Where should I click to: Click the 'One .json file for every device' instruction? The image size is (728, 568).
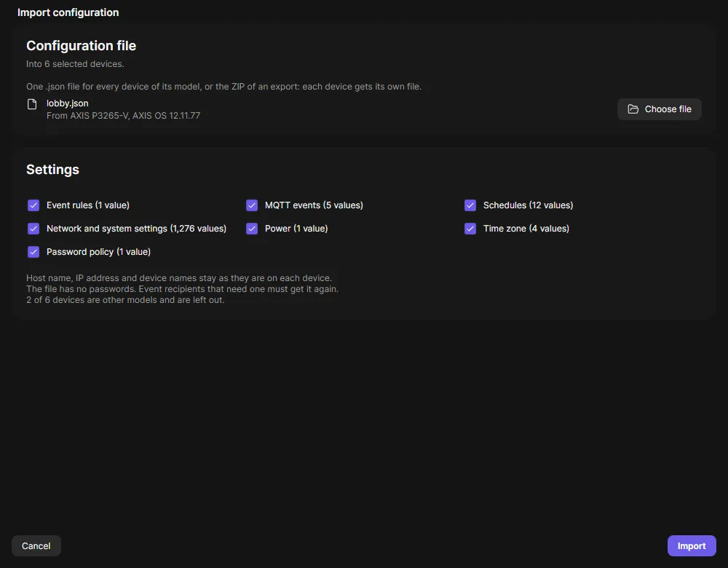pos(223,87)
